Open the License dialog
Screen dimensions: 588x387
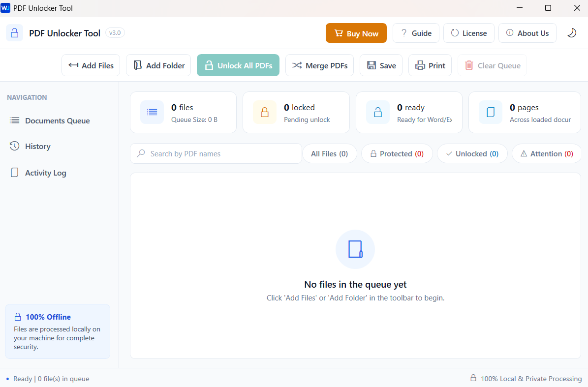tap(469, 33)
